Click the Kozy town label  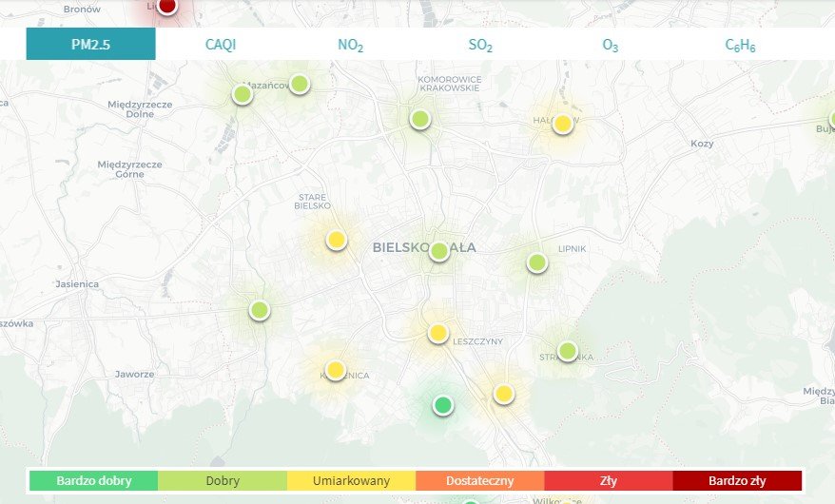click(702, 144)
